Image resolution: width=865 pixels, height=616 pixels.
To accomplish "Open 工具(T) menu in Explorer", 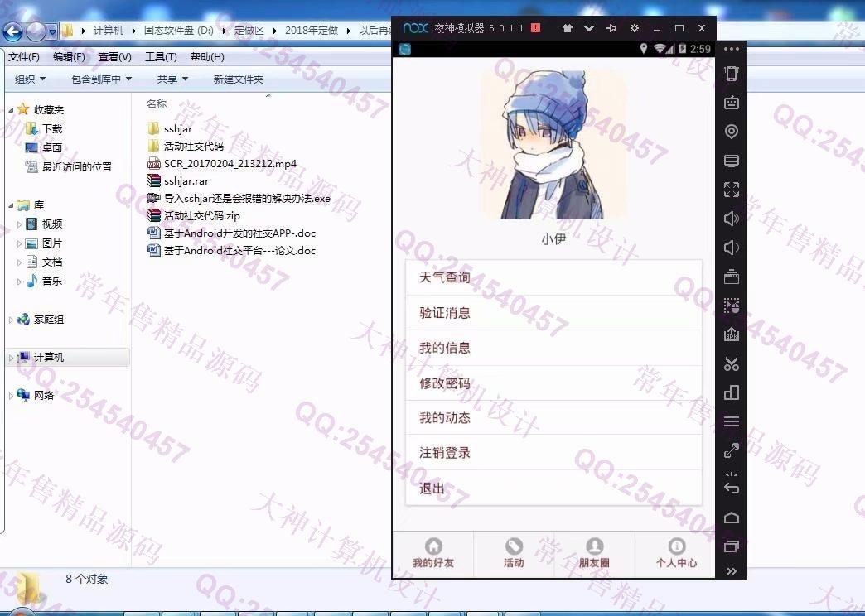I will pos(161,57).
